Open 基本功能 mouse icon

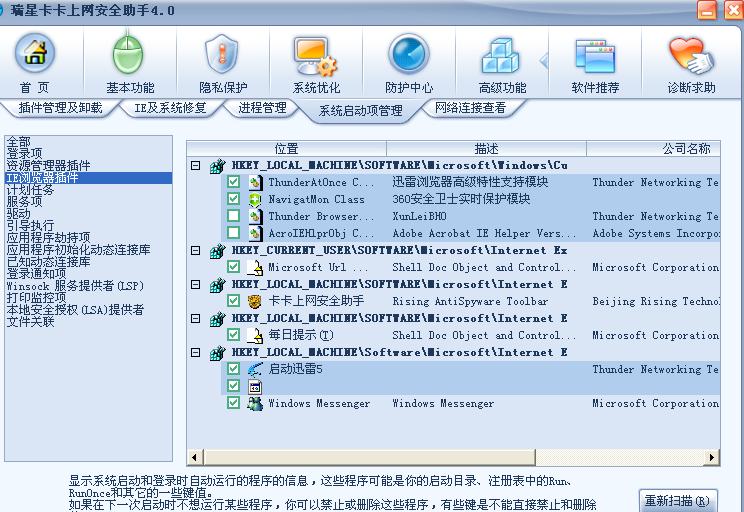point(128,53)
